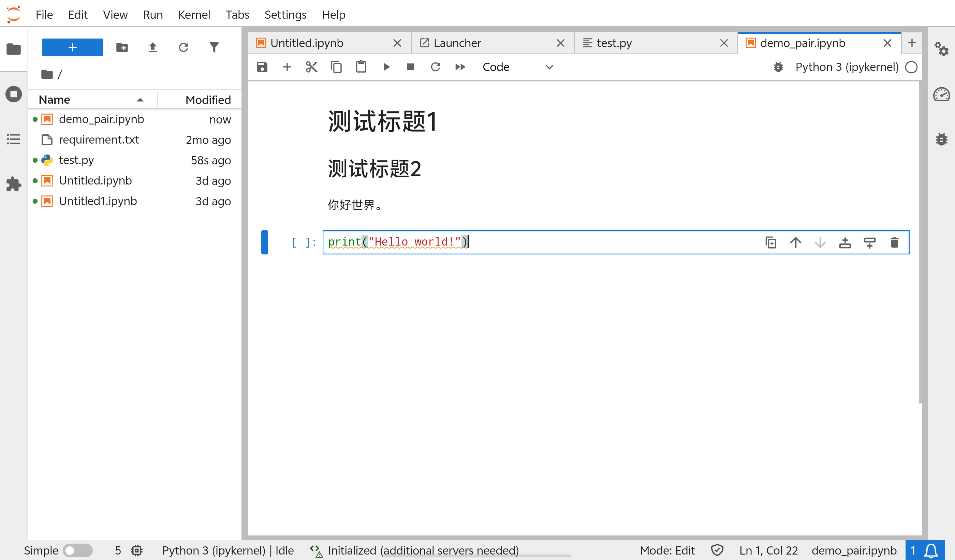This screenshot has height=560, width=955.
Task: Open the Extension Manager puzzle icon
Action: point(14,185)
